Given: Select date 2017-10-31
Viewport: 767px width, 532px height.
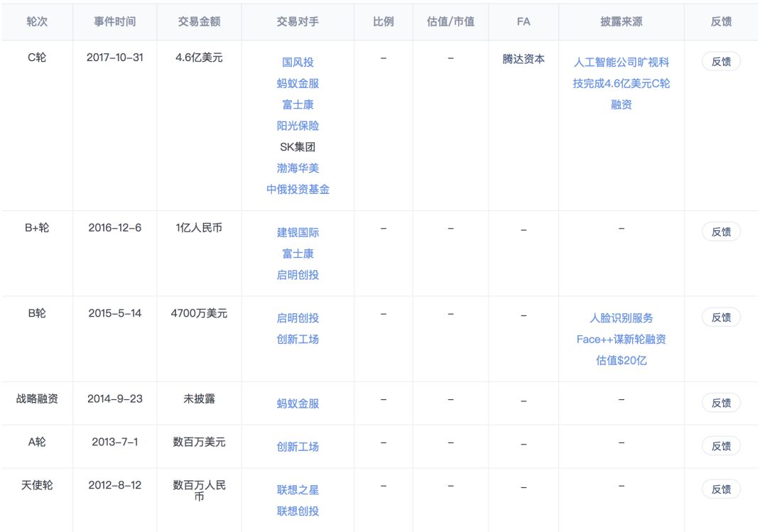Looking at the screenshot, I should [115, 58].
